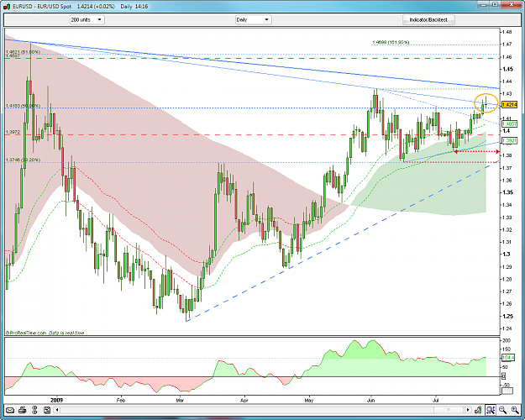Select the zoom area tool icon
This screenshot has width=525, height=420.
coord(491,410)
